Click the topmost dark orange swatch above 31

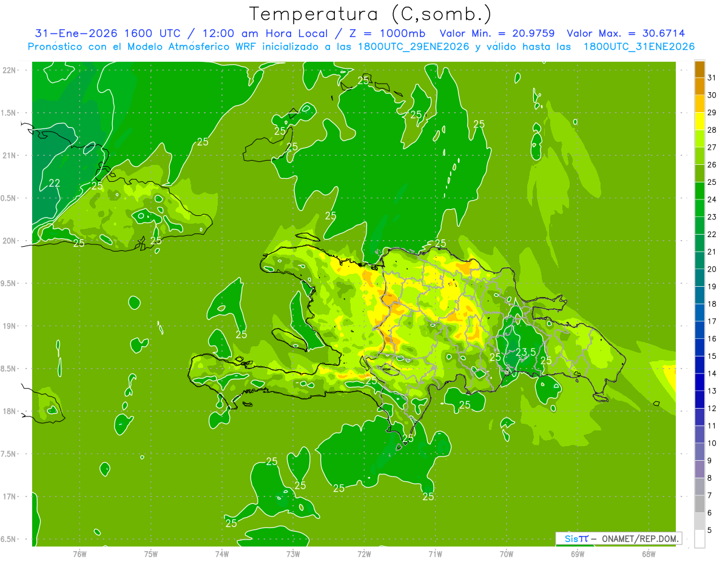click(699, 69)
